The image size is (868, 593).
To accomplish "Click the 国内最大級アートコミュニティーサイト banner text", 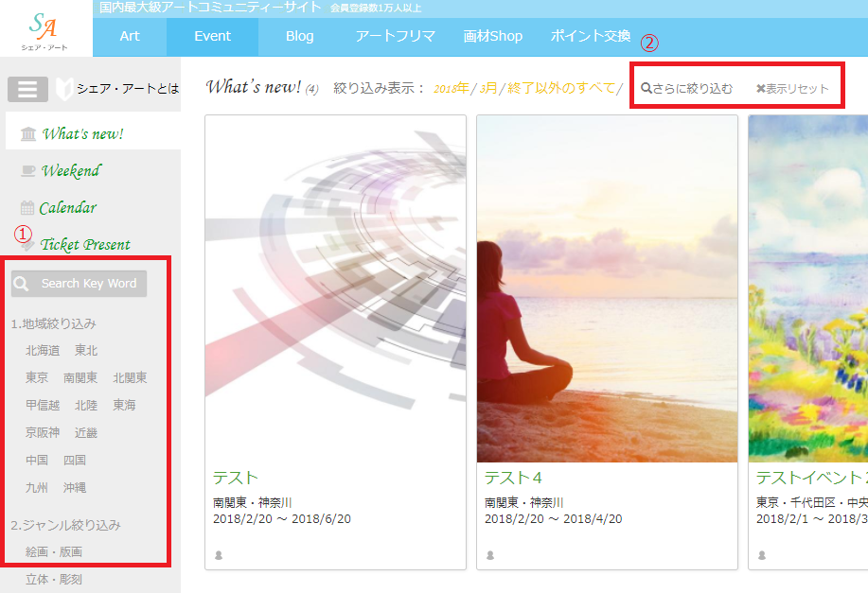I will [210, 8].
